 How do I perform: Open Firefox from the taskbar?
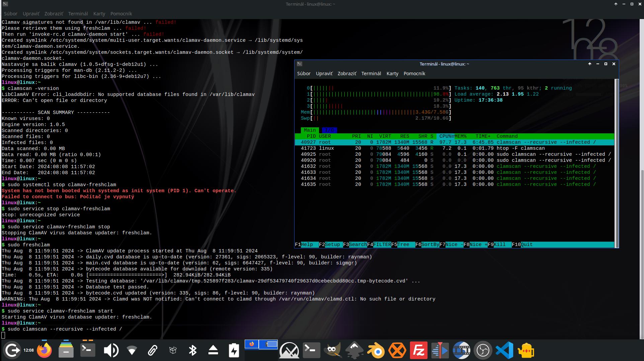(x=44, y=350)
